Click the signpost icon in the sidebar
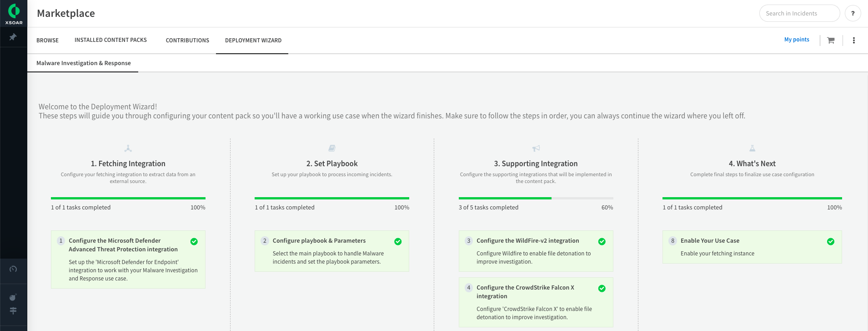Screen dimensions: 868x331 (13, 311)
